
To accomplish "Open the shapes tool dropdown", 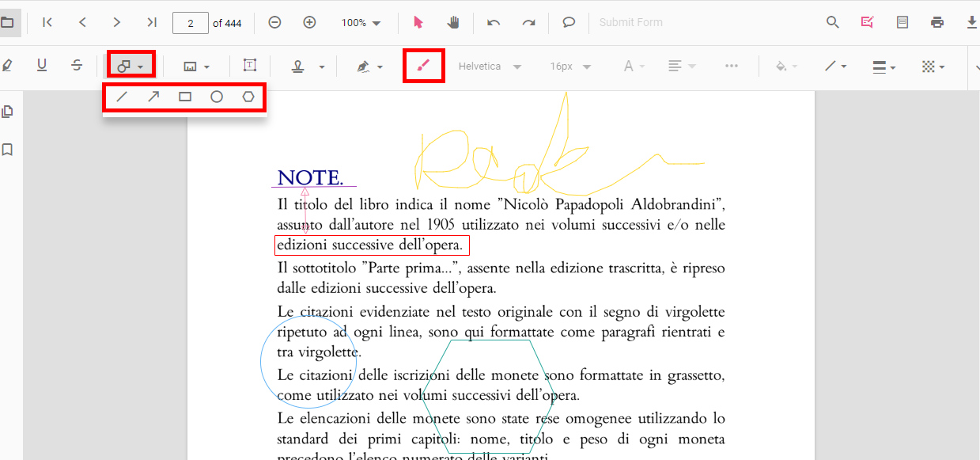I will tap(131, 63).
